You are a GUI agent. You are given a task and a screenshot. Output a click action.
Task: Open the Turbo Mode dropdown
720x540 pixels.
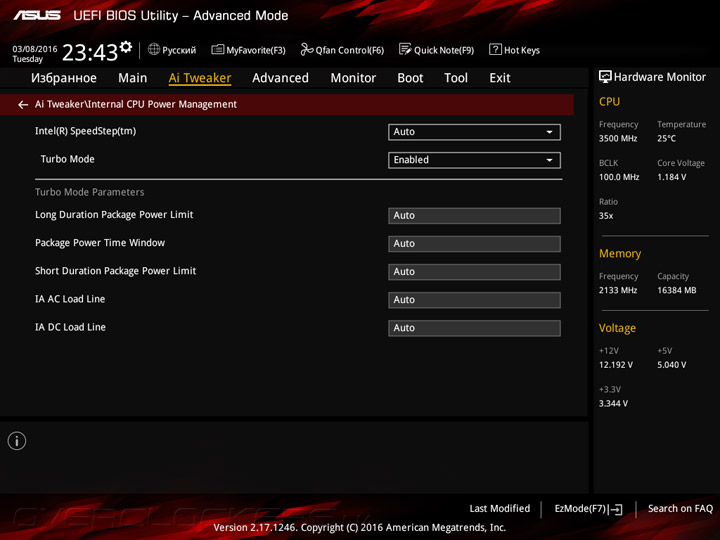(474, 160)
